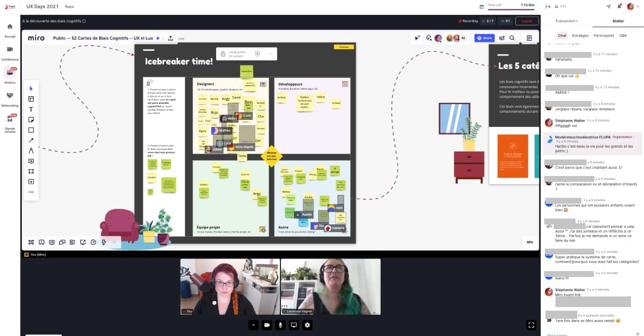Click the 38% zoom level indicator

pos(529,242)
